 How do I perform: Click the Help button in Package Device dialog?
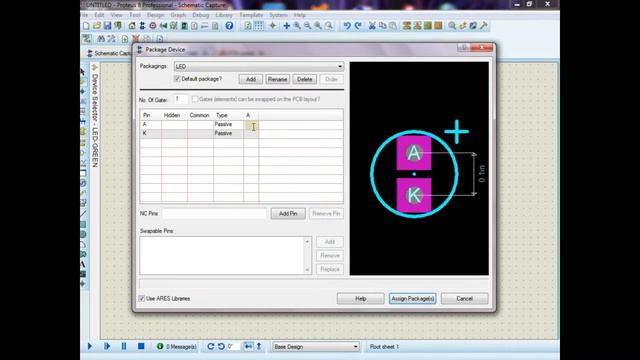360,299
